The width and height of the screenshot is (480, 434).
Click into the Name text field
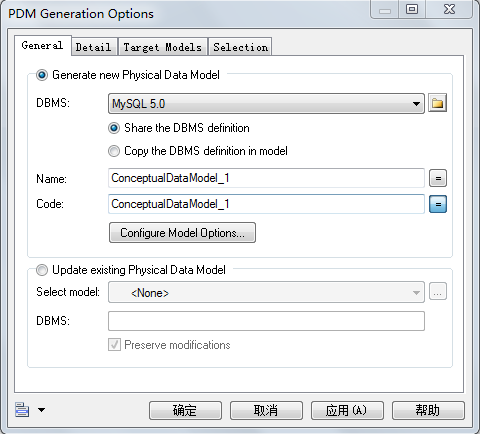coord(266,178)
